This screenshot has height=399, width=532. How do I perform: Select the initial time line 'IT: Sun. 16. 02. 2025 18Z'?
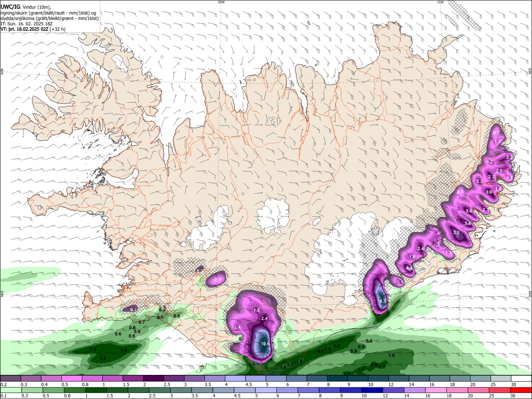click(26, 24)
